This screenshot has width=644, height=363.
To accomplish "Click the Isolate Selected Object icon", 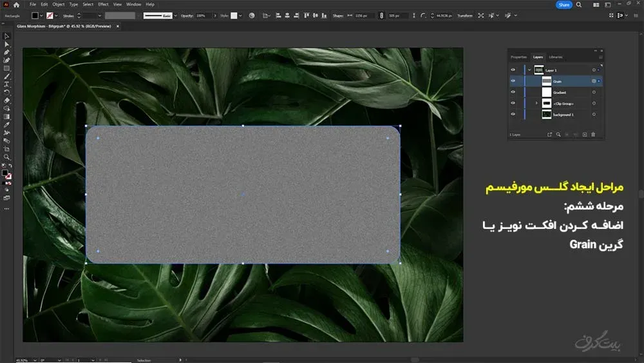I will 480,15.
